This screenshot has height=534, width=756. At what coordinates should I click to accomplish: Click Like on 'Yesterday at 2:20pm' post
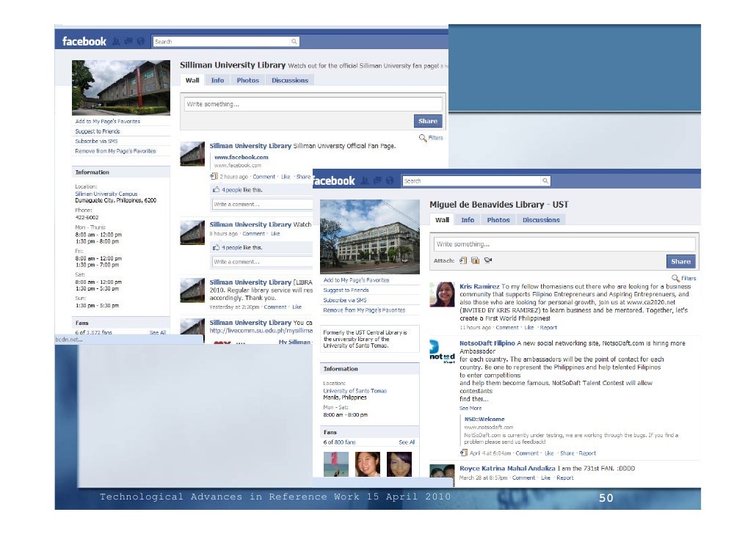[297, 307]
